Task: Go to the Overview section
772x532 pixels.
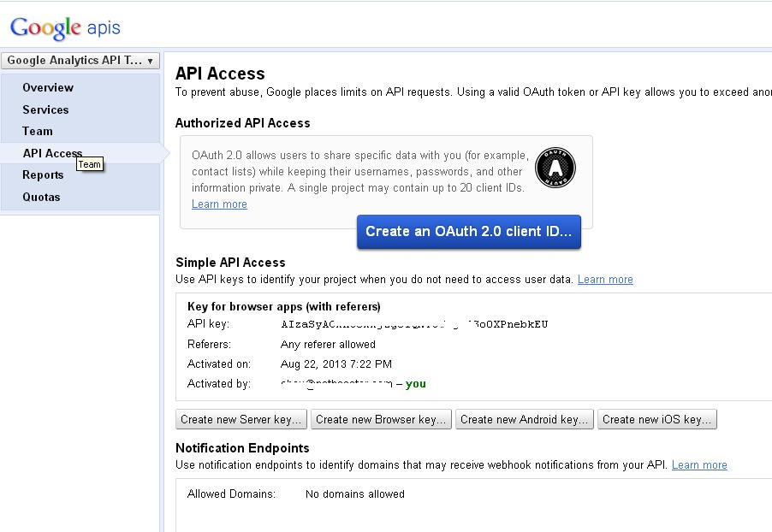Action: point(48,87)
